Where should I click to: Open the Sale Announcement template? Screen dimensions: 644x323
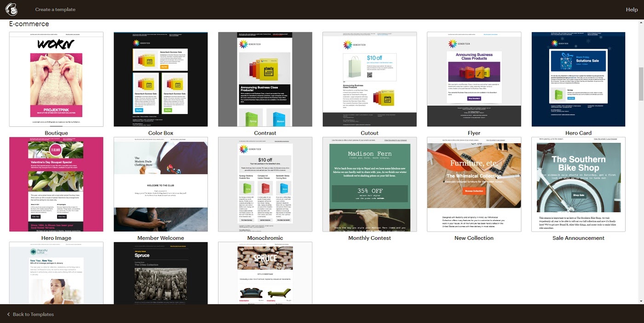(578, 184)
